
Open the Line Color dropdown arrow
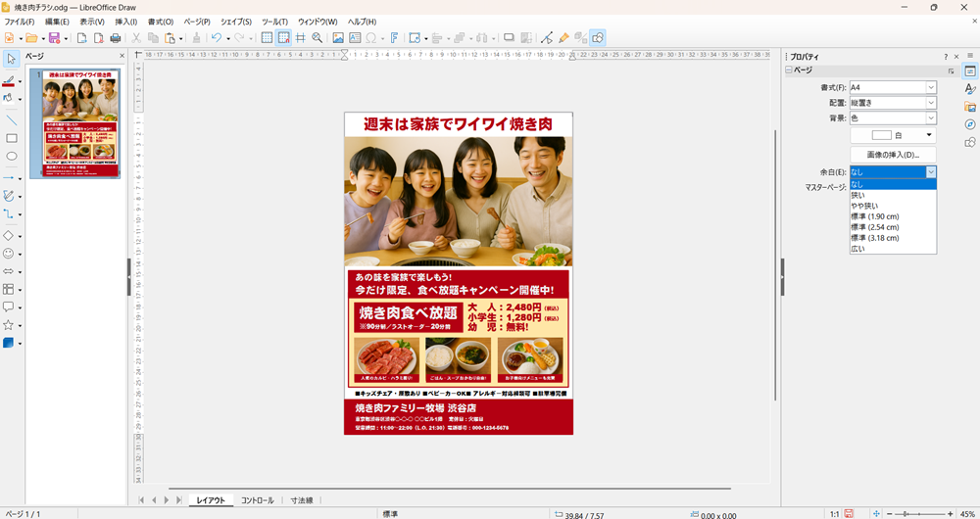20,81
